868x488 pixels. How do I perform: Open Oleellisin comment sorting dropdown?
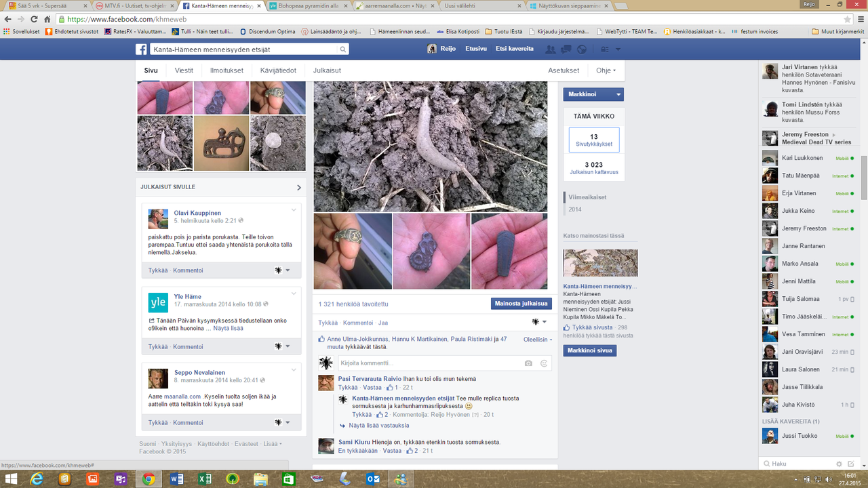coord(538,340)
